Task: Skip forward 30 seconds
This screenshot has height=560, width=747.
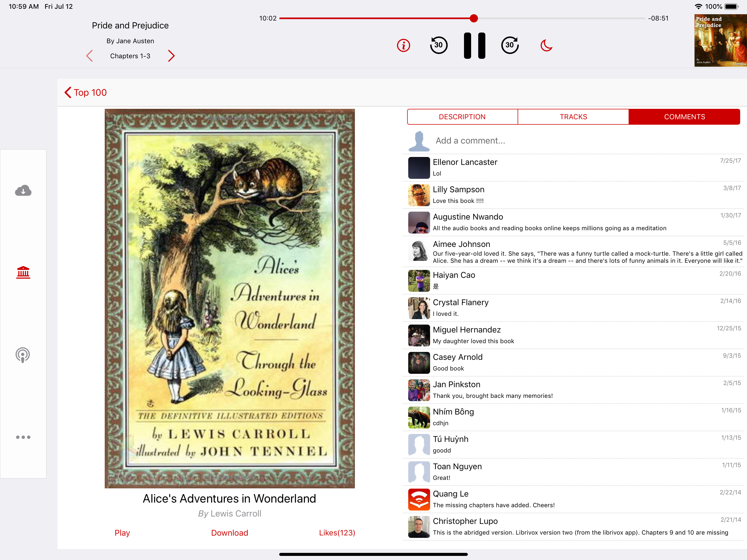Action: click(x=510, y=45)
